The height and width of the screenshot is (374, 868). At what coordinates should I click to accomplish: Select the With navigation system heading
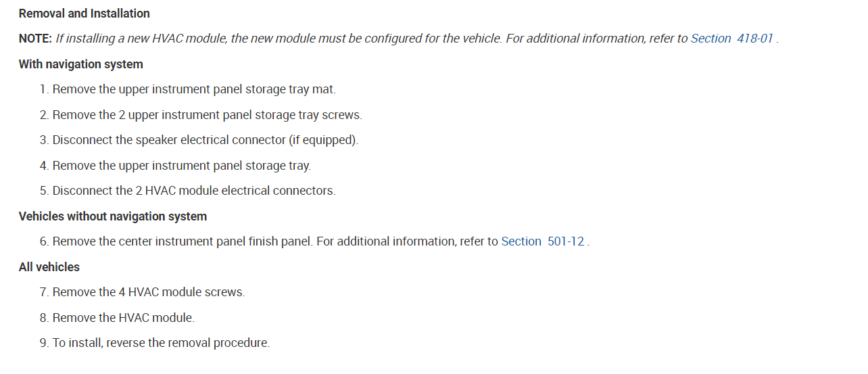point(81,64)
